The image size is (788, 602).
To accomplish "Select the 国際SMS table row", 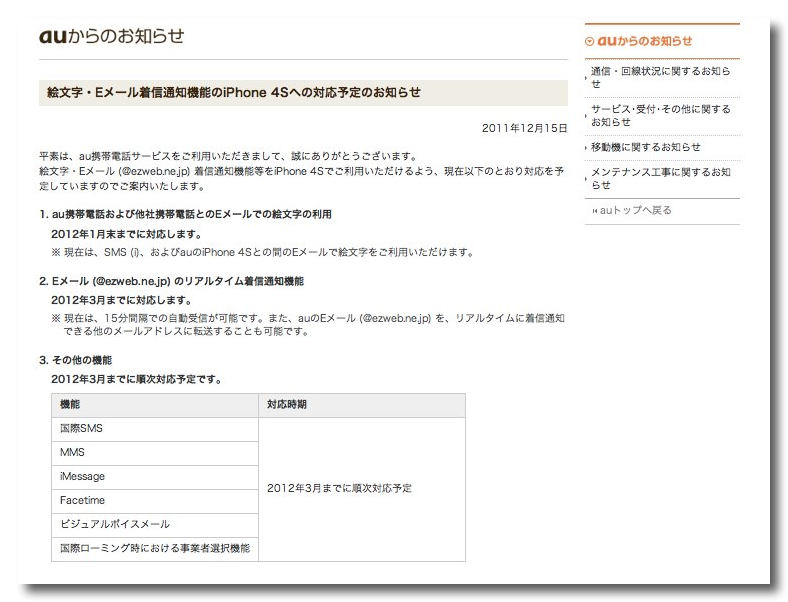I will click(155, 429).
